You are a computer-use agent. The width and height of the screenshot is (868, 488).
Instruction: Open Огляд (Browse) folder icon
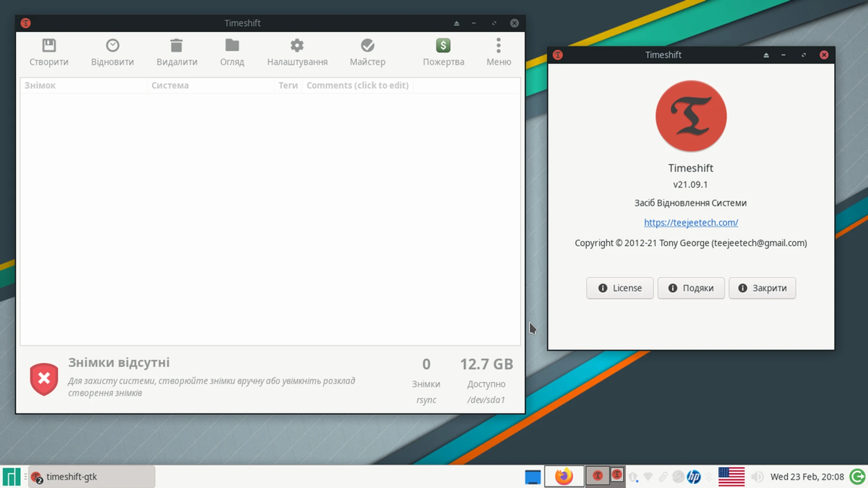(232, 45)
